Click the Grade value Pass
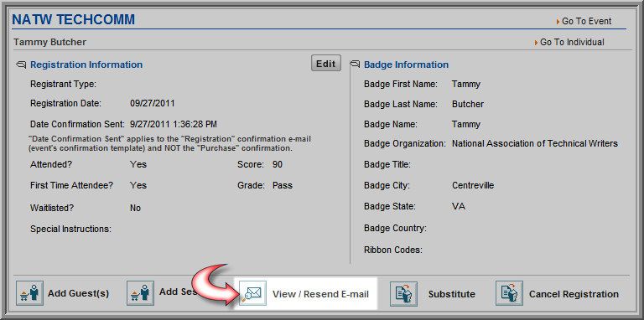Screen dimensions: 644x320 283,185
